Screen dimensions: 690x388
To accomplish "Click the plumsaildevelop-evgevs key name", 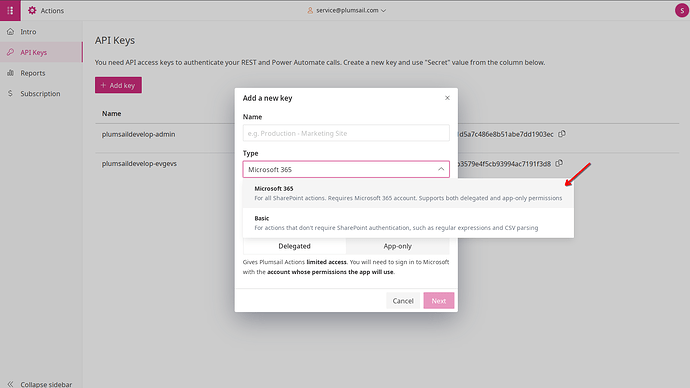I will coord(139,163).
